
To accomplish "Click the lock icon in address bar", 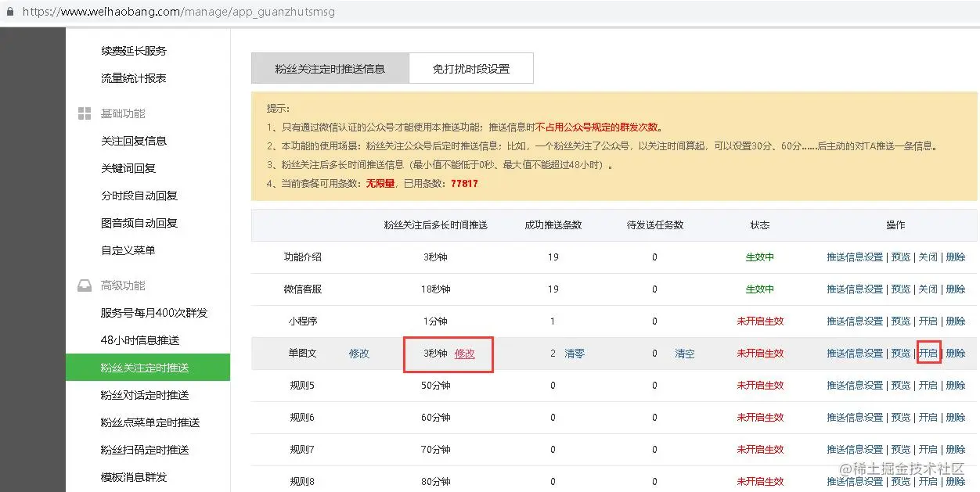I will (9, 13).
